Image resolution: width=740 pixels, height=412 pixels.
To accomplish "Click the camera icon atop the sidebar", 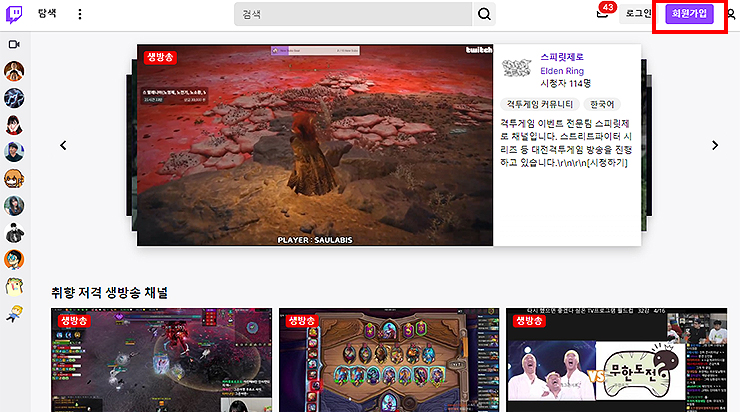I will click(x=14, y=44).
